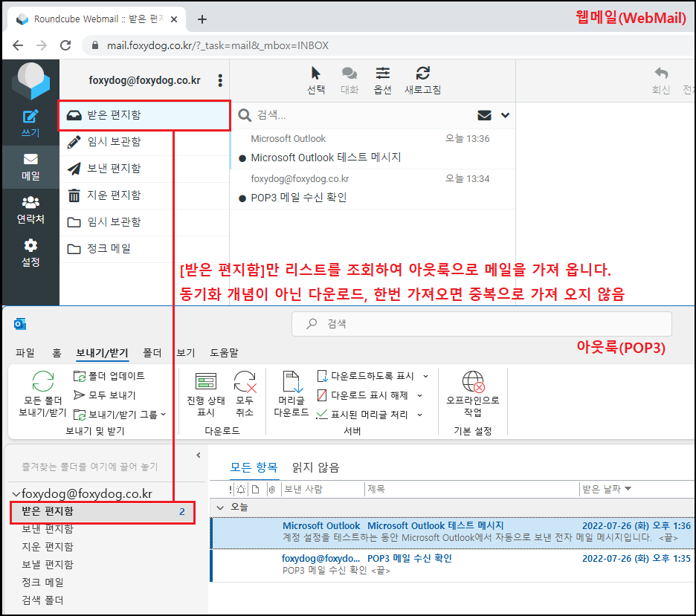The image size is (696, 616).
Task: Expand 표시된 머리글 처리 dropdown arrow
Action: pyautogui.click(x=420, y=414)
